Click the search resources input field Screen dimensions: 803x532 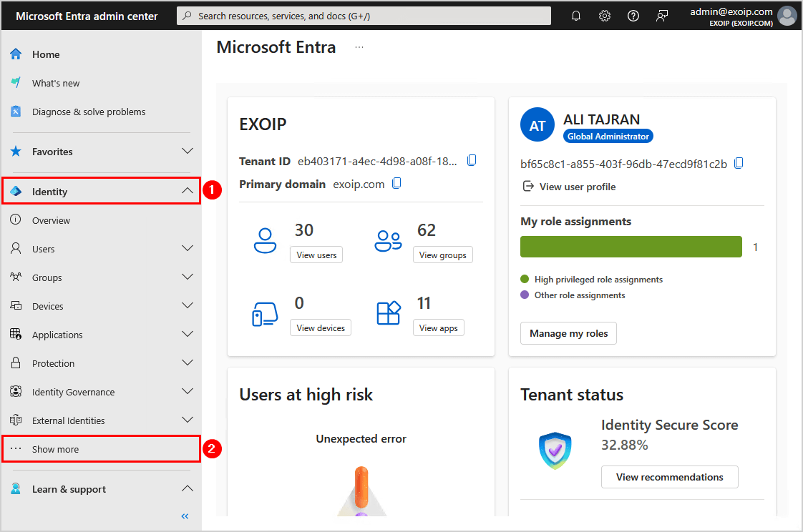pos(364,15)
